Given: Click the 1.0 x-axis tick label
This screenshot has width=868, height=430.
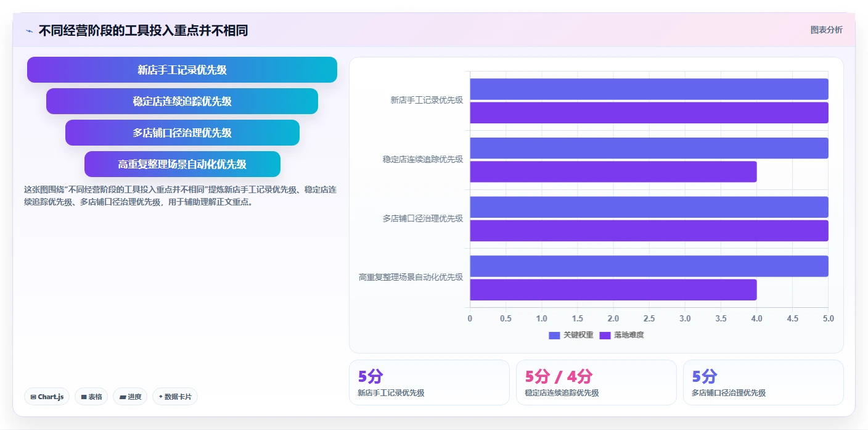Looking at the screenshot, I should [x=542, y=318].
